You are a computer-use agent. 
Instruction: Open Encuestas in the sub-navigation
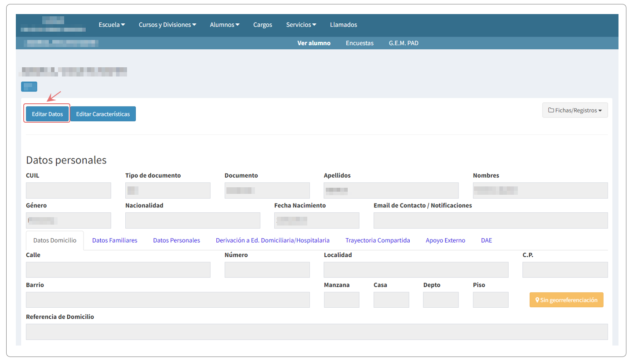click(x=360, y=43)
